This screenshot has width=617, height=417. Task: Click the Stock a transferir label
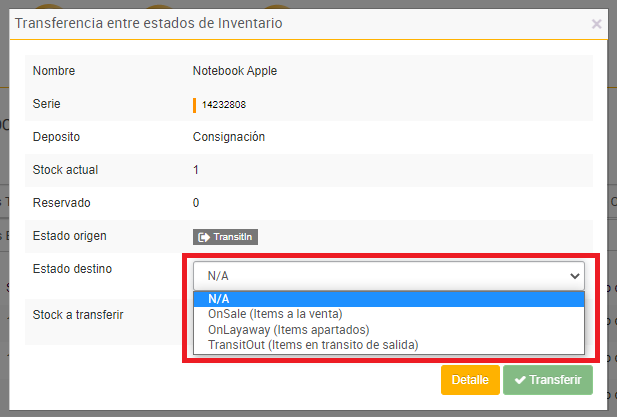point(78,314)
